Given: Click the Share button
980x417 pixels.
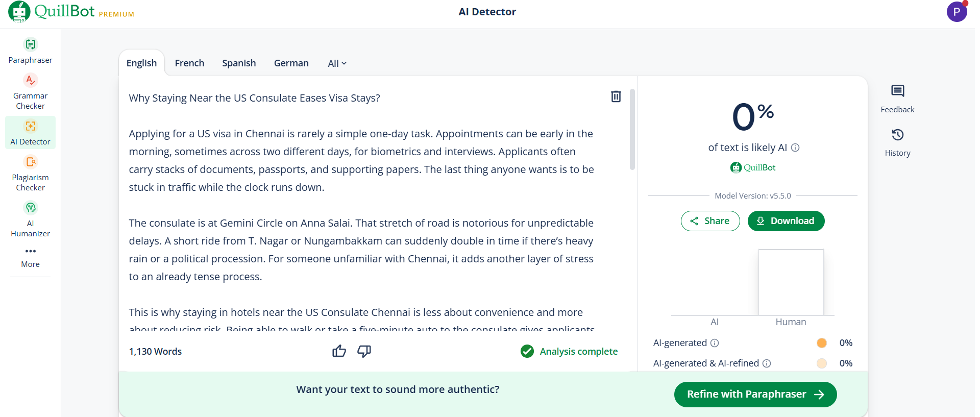Looking at the screenshot, I should point(710,221).
